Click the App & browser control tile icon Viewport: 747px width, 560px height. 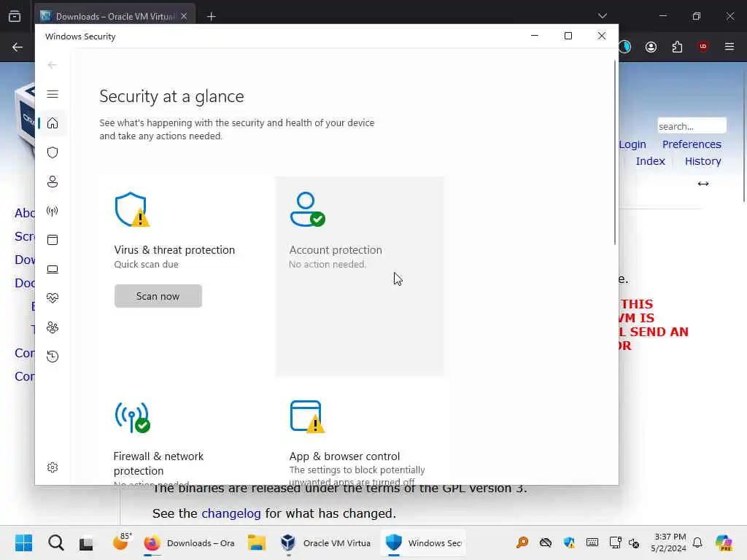307,416
